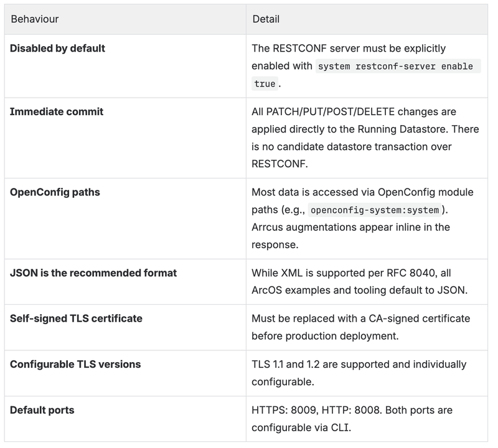Click the PATCH/PUT/POST/DELETE changes description

pos(365,138)
